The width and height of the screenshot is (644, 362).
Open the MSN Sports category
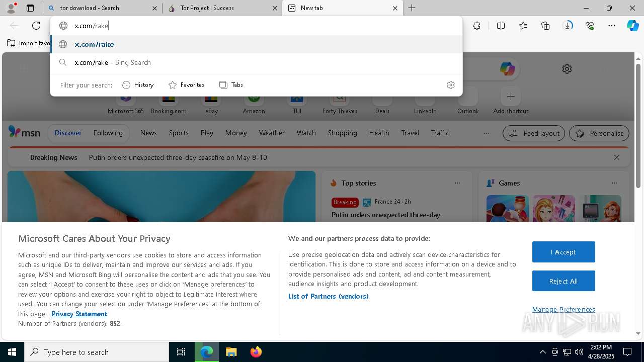(x=179, y=133)
